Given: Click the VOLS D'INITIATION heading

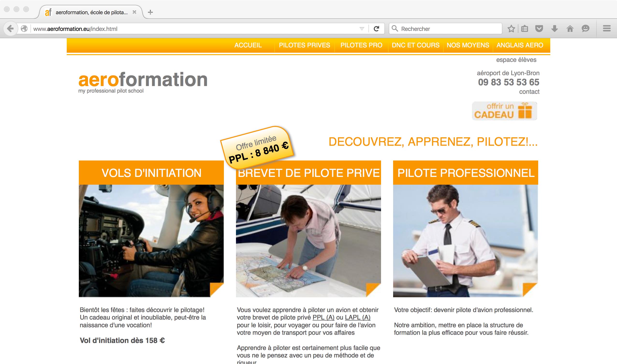Looking at the screenshot, I should 151,173.
